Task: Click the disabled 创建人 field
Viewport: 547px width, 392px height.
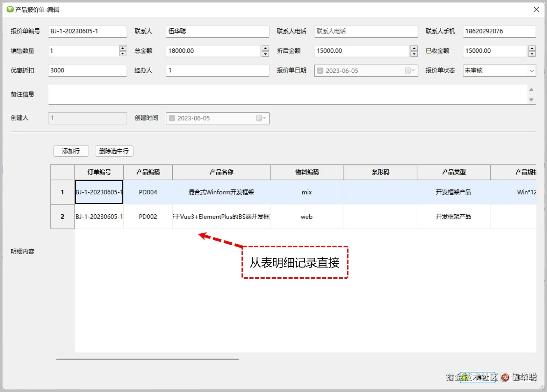Action: tap(87, 118)
